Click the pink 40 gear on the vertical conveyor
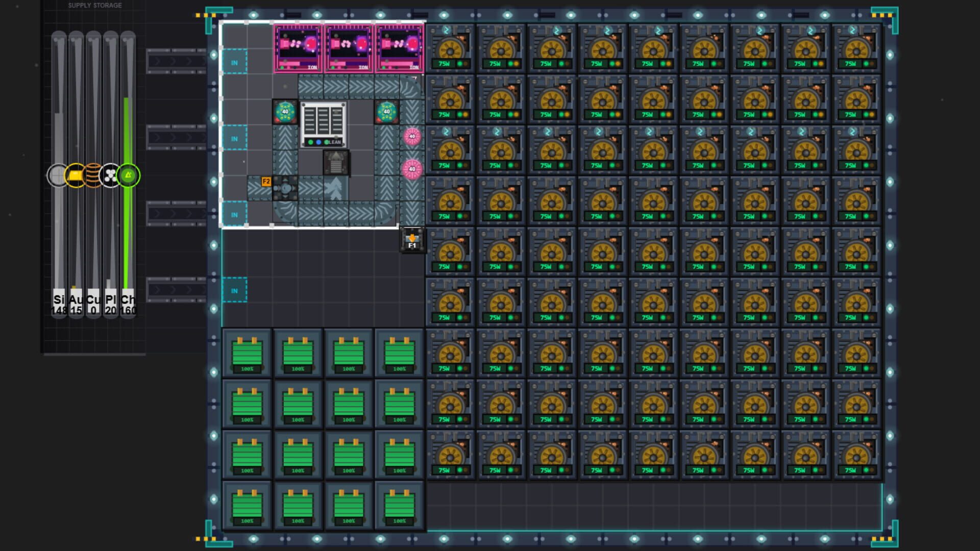 [x=411, y=136]
